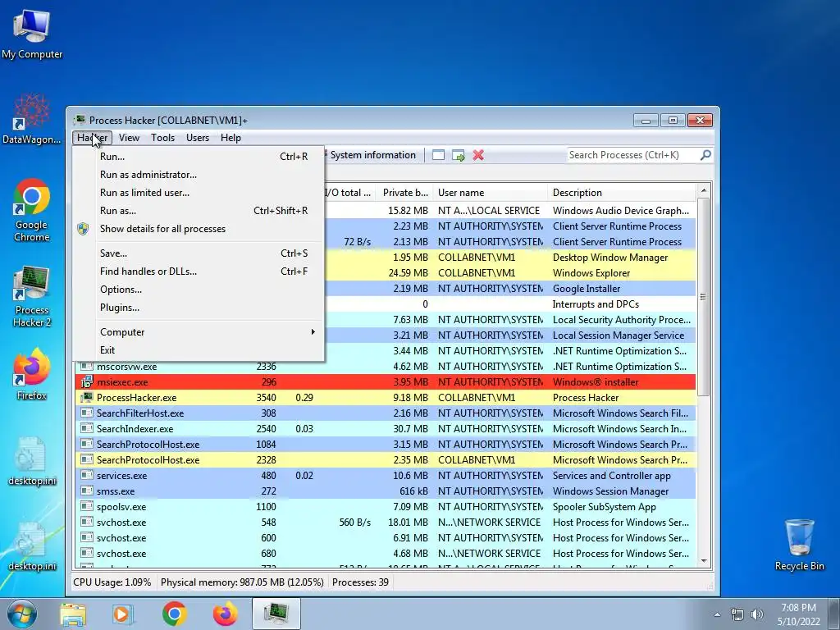Click the scrollbar up arrow

point(703,190)
